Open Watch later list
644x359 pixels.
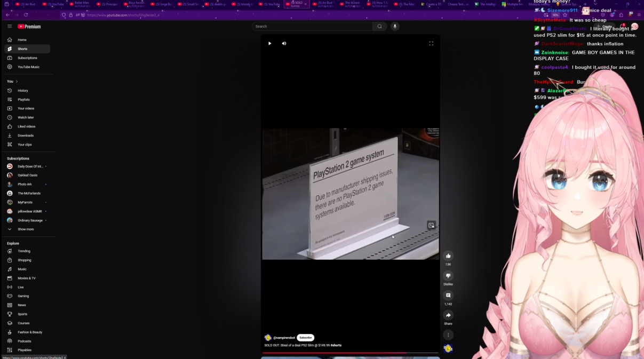27,118
